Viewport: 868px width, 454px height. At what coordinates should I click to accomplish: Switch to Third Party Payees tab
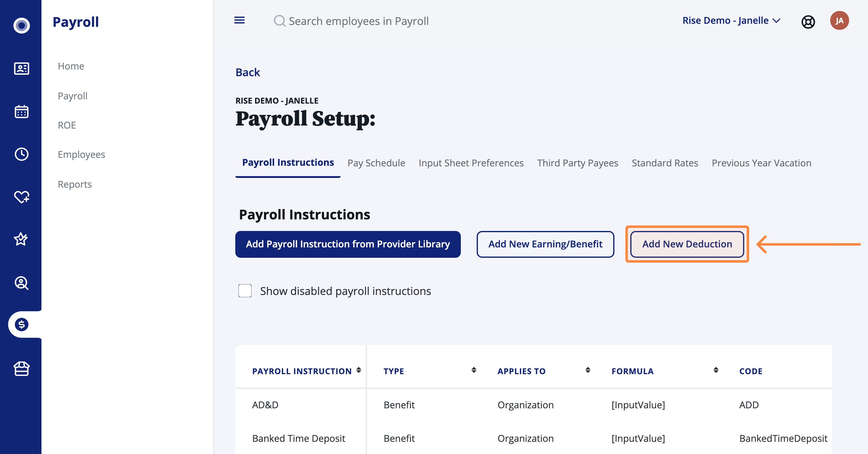[577, 163]
